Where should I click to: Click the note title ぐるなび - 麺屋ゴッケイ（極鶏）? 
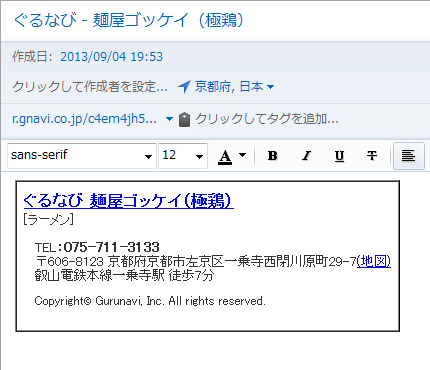[129, 20]
